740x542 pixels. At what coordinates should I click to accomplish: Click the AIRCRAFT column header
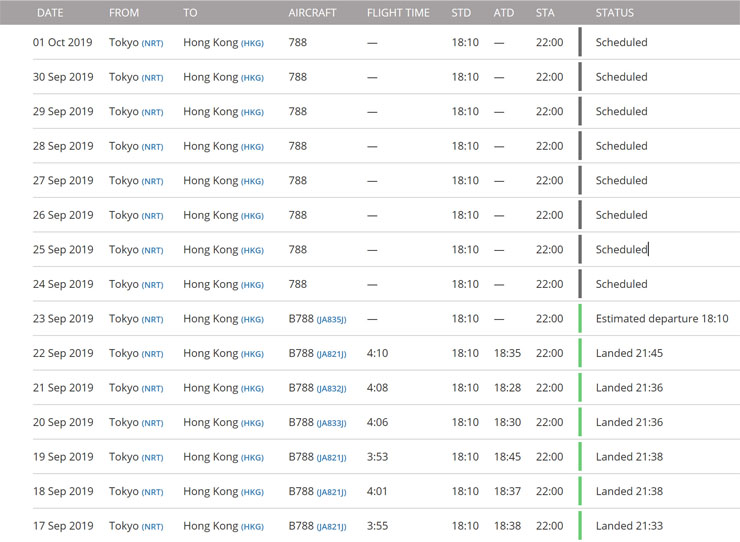click(312, 13)
